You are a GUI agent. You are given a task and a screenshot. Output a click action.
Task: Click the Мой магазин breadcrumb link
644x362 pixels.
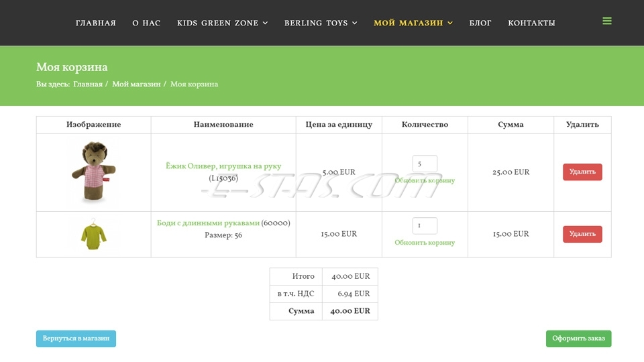pyautogui.click(x=136, y=84)
